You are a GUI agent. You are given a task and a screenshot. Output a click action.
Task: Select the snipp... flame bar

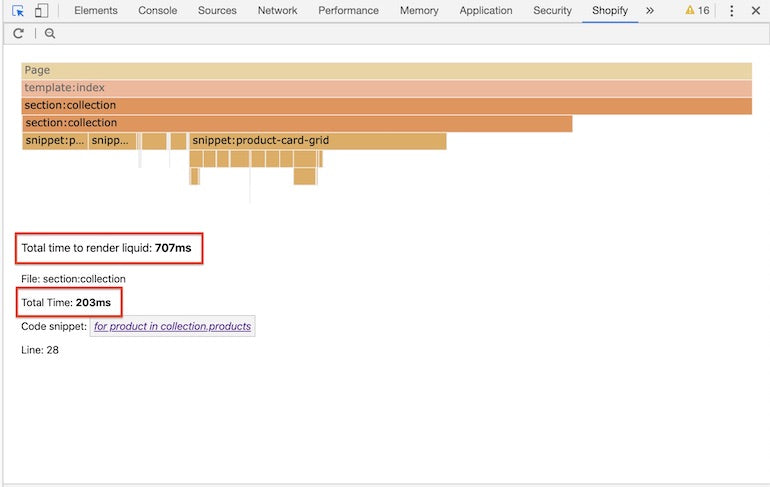coord(112,141)
